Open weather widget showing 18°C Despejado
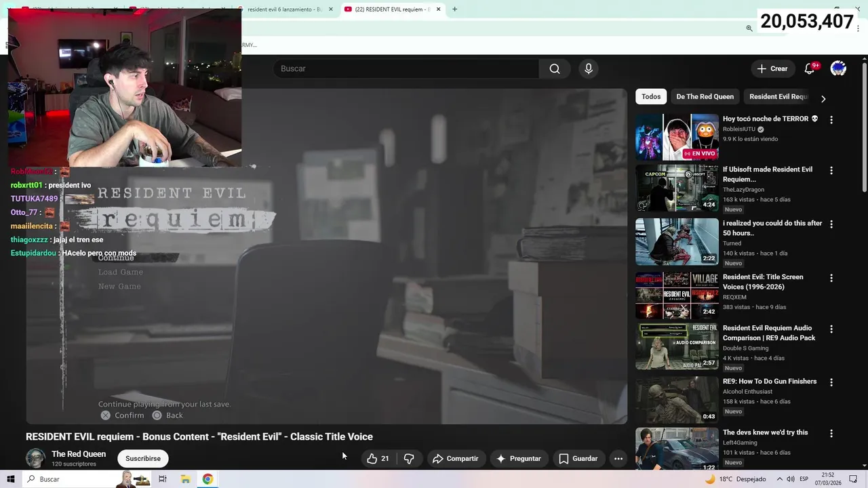Screen dimensions: 868x488 point(735,479)
